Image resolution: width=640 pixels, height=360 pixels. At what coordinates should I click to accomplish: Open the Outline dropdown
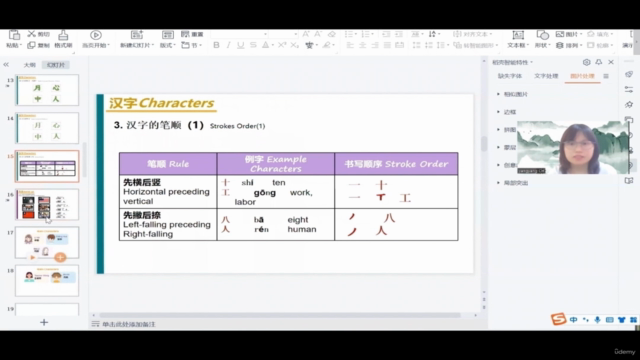coord(600,45)
